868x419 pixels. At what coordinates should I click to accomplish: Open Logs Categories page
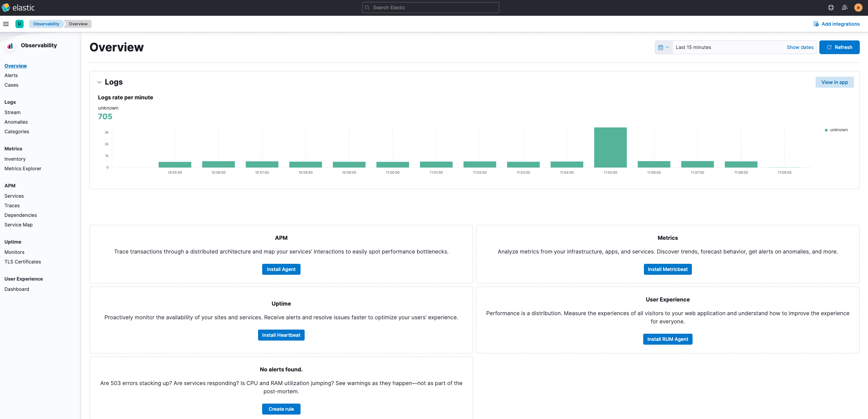[x=17, y=132]
